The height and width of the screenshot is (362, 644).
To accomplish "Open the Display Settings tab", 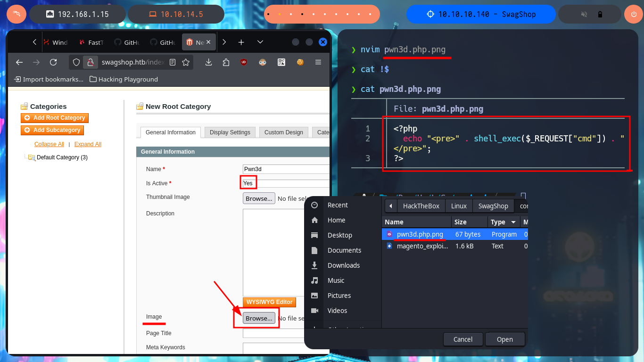I will (230, 132).
